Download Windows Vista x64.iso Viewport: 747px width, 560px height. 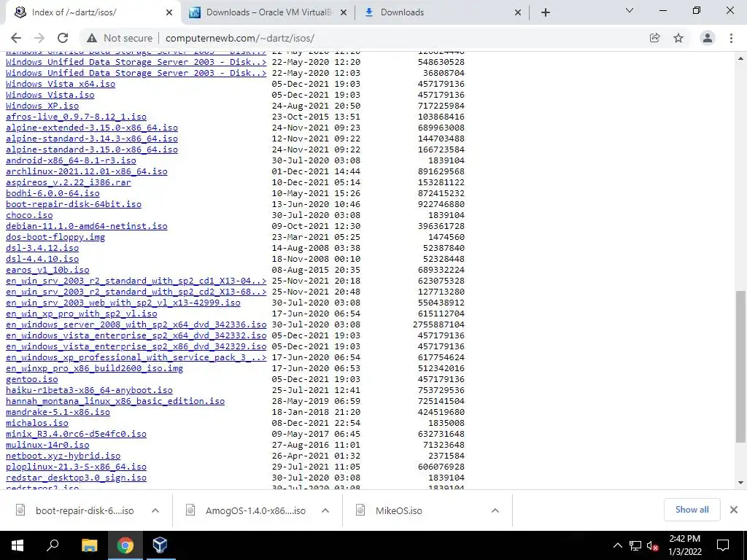(61, 84)
